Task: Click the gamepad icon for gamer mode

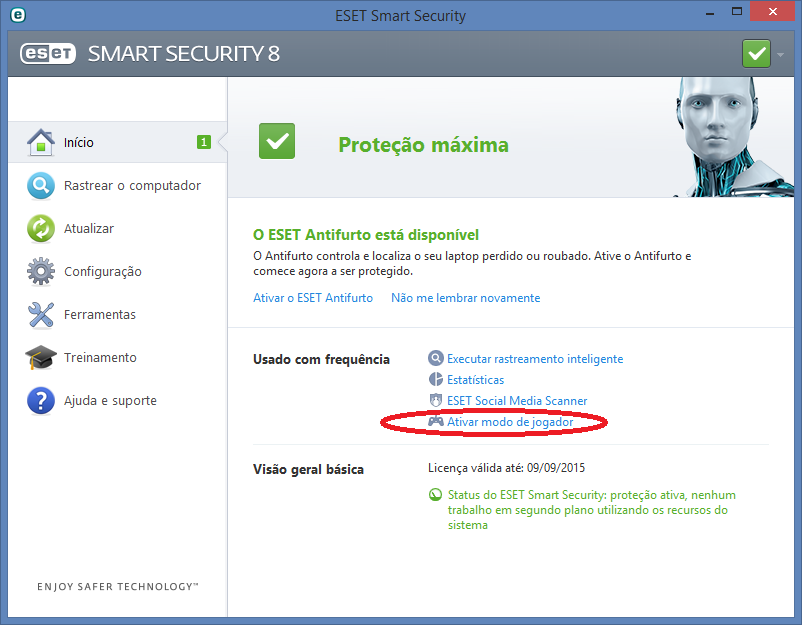Action: (436, 421)
